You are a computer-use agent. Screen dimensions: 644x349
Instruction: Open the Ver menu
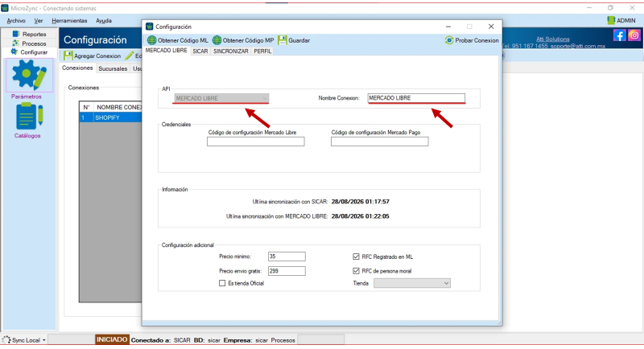click(38, 20)
